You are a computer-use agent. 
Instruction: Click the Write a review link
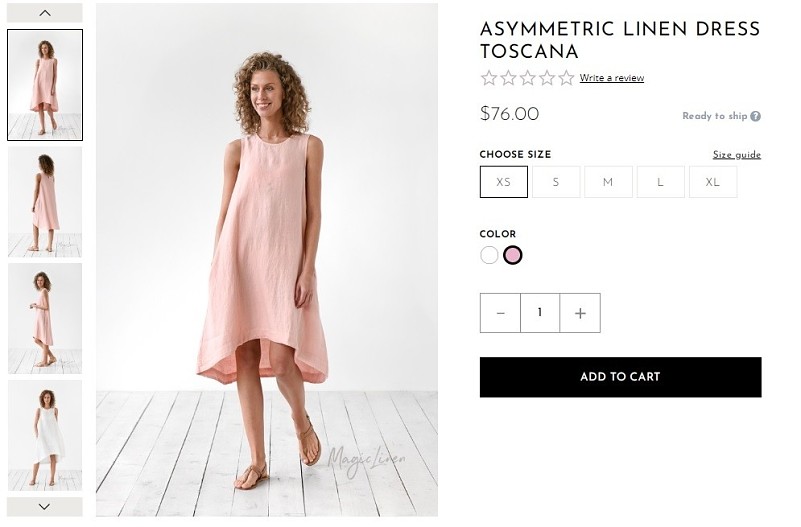click(612, 78)
